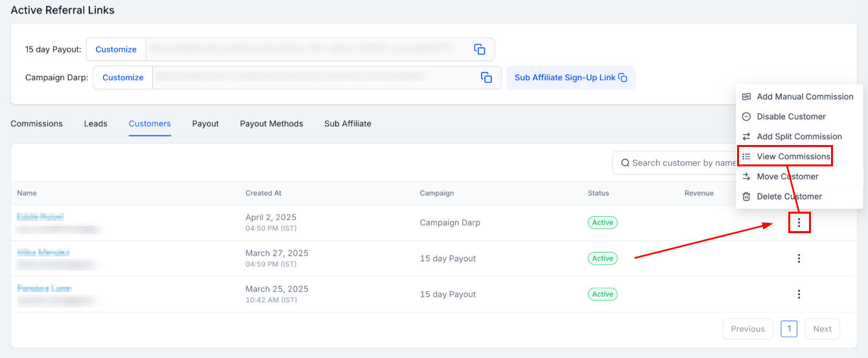Customize the 15 day Payout link
This screenshot has width=868, height=358.
click(116, 49)
